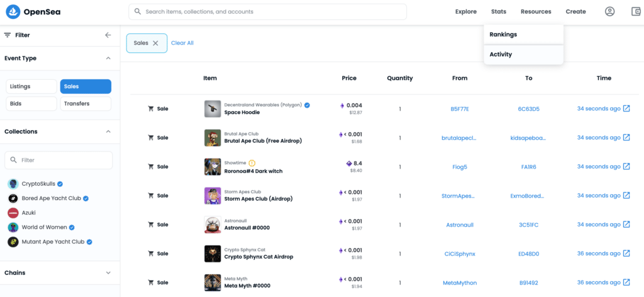Open external link for Space Hoodie sale
Viewport: 644px width, 297px height.
[626, 108]
